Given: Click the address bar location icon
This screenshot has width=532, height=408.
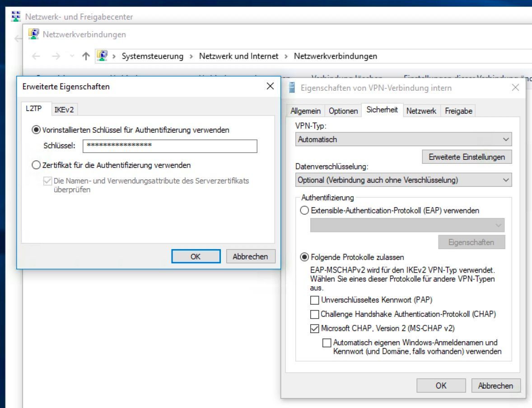Looking at the screenshot, I should tap(102, 56).
